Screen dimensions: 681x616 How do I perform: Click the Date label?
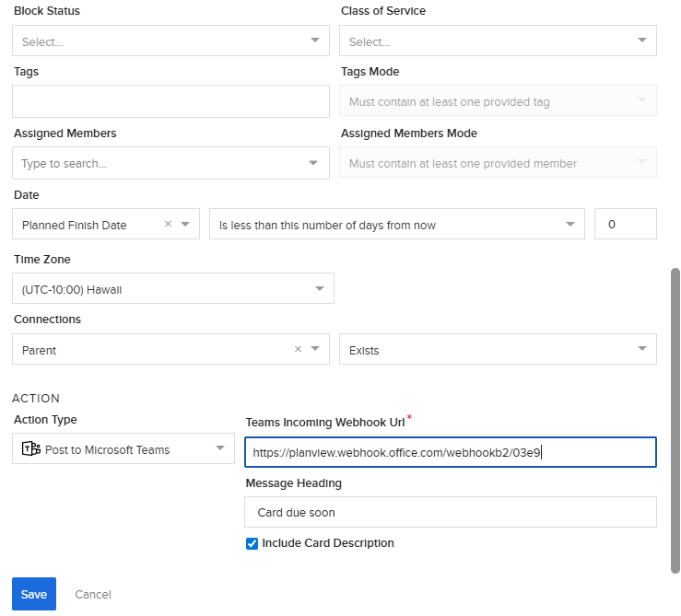[x=27, y=195]
